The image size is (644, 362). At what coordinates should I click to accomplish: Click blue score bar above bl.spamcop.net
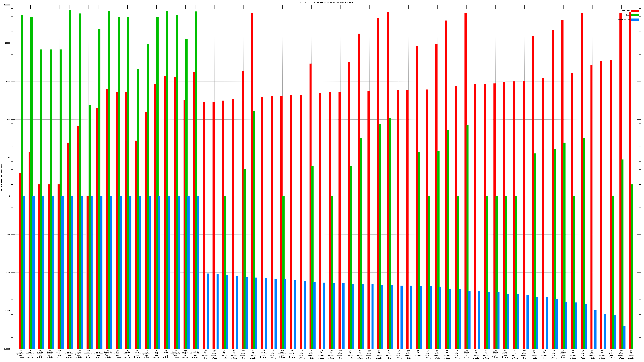pyautogui.click(x=121, y=272)
